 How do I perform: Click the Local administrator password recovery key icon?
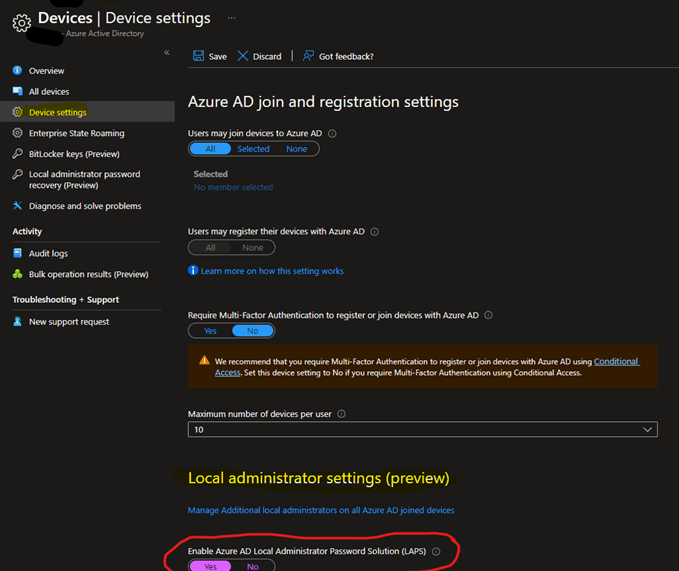click(x=17, y=174)
